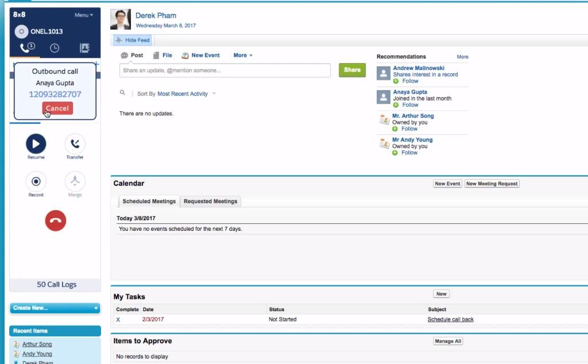
Task: Resume the held call with play icon
Action: click(36, 144)
